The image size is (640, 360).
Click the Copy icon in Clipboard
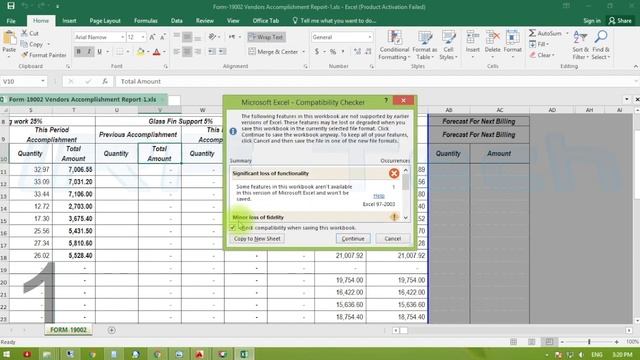point(24,44)
